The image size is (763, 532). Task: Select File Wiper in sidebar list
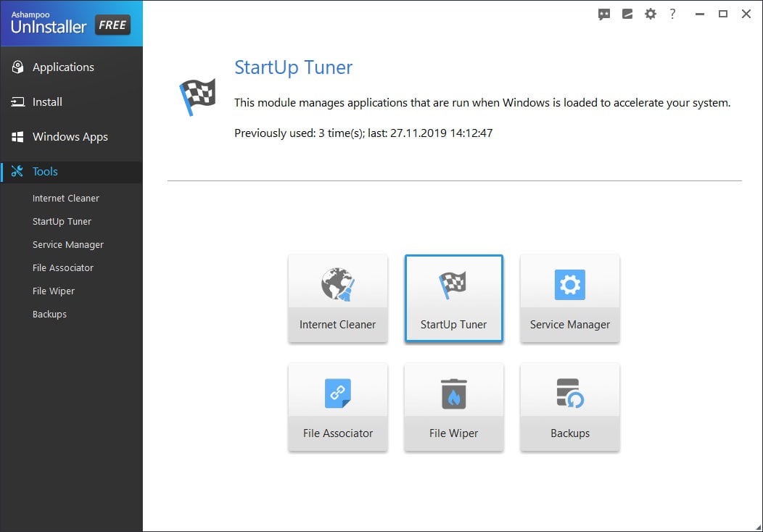(x=54, y=291)
